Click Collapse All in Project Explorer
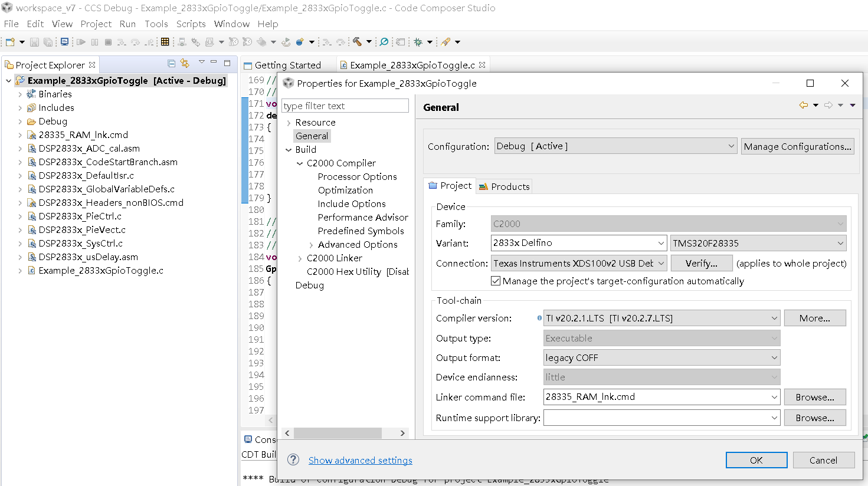Image resolution: width=868 pixels, height=486 pixels. pos(171,63)
